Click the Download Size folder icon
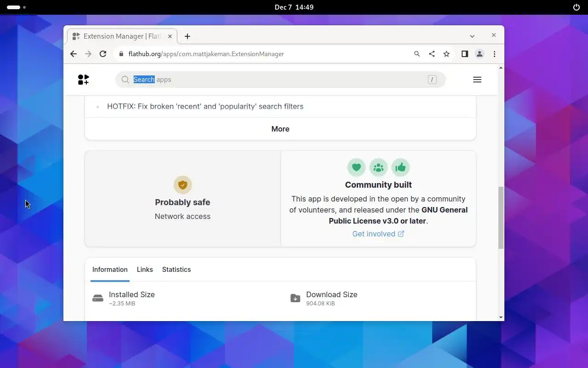 [x=295, y=298]
